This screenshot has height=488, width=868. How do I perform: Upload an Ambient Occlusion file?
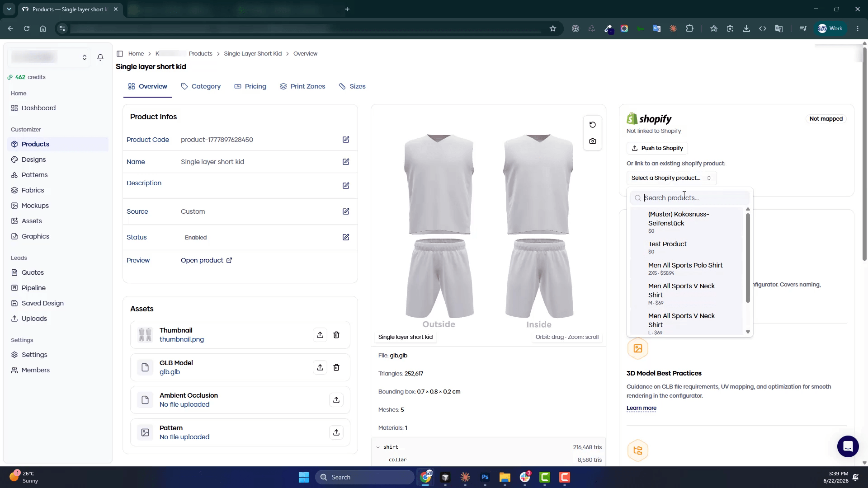(x=336, y=400)
